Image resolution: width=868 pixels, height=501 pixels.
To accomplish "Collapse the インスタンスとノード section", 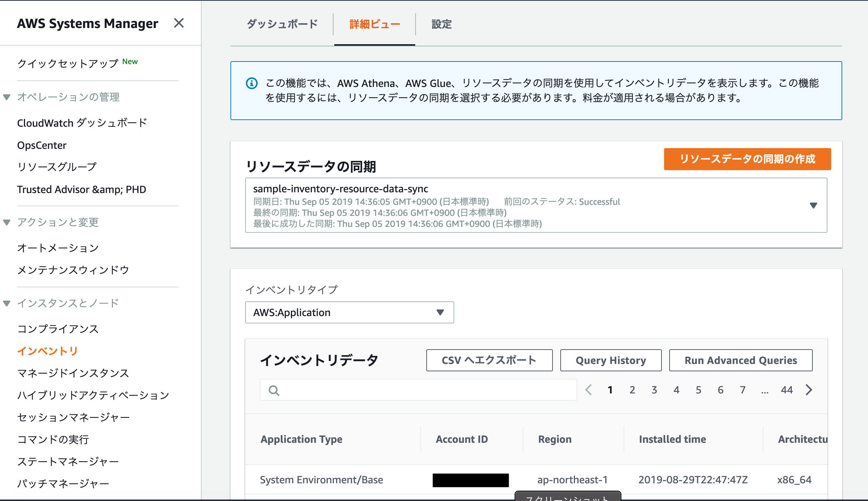I will [x=7, y=304].
